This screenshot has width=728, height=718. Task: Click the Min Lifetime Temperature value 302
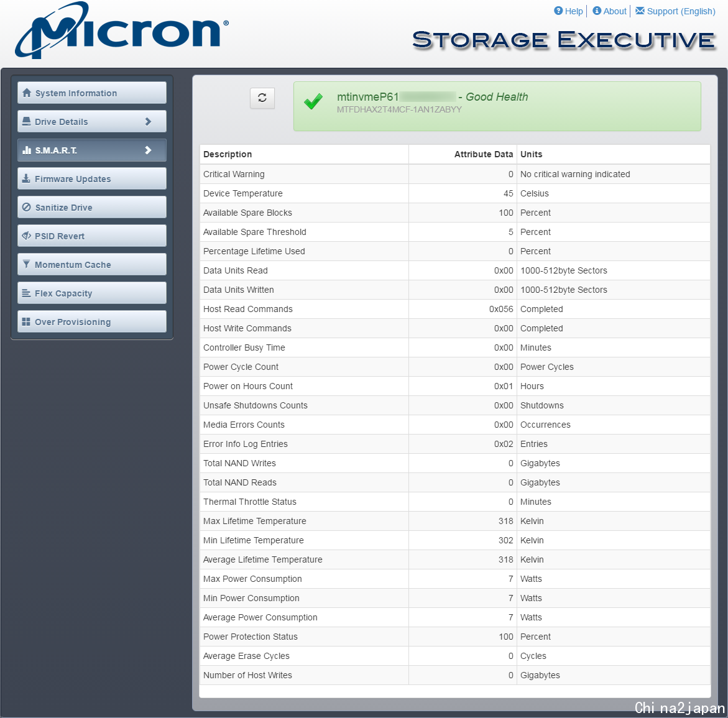point(506,540)
